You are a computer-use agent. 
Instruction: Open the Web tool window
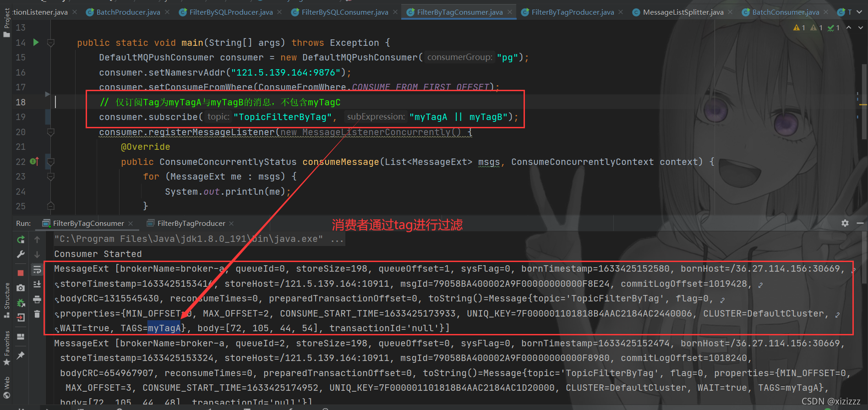click(6, 388)
